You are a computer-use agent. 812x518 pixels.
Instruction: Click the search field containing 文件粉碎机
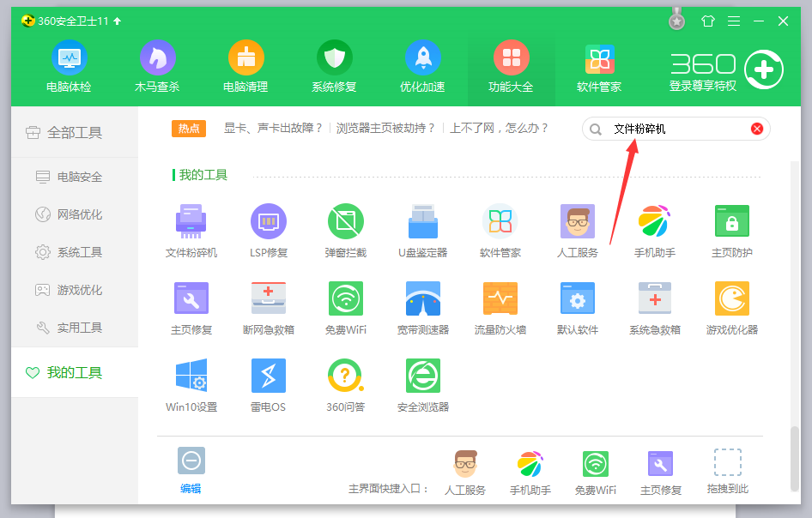(676, 129)
